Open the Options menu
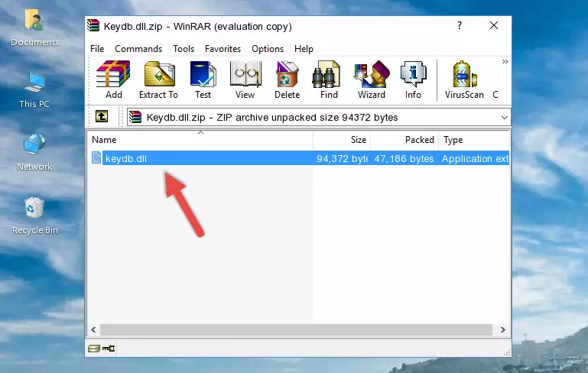Viewport: 588px width, 373px height. tap(268, 49)
